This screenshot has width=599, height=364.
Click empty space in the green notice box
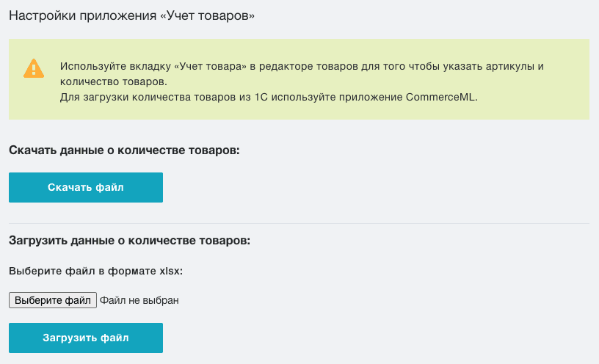click(535, 107)
